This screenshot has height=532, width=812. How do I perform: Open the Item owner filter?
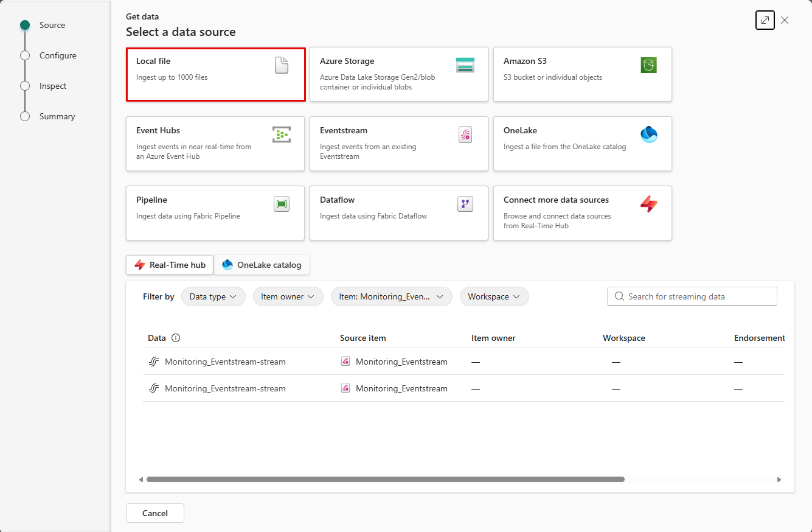coord(288,296)
